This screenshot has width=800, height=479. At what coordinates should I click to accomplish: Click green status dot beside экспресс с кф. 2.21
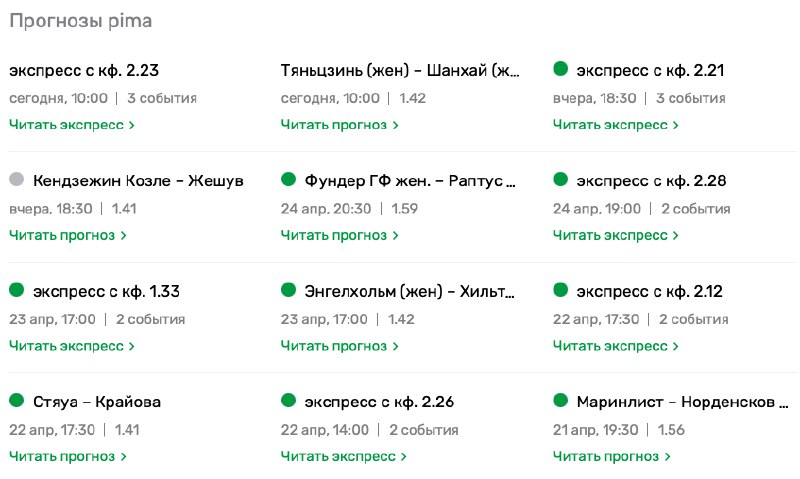click(560, 69)
